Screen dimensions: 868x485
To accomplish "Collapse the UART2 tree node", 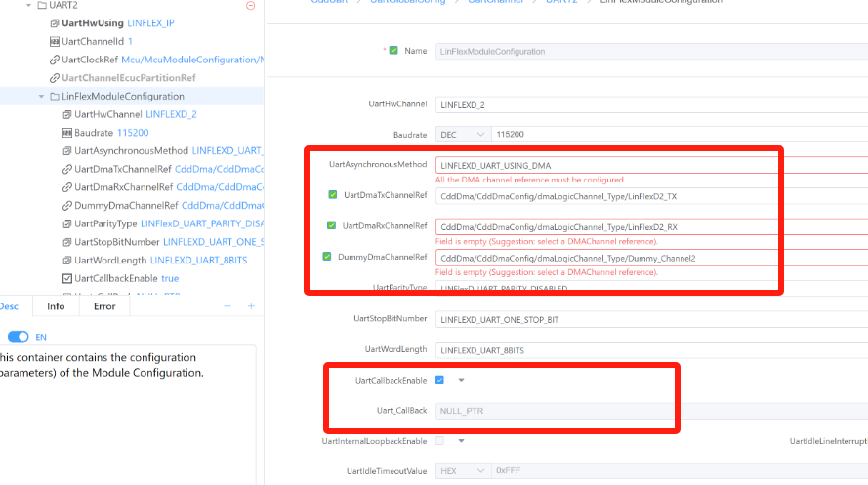I will 28,5.
